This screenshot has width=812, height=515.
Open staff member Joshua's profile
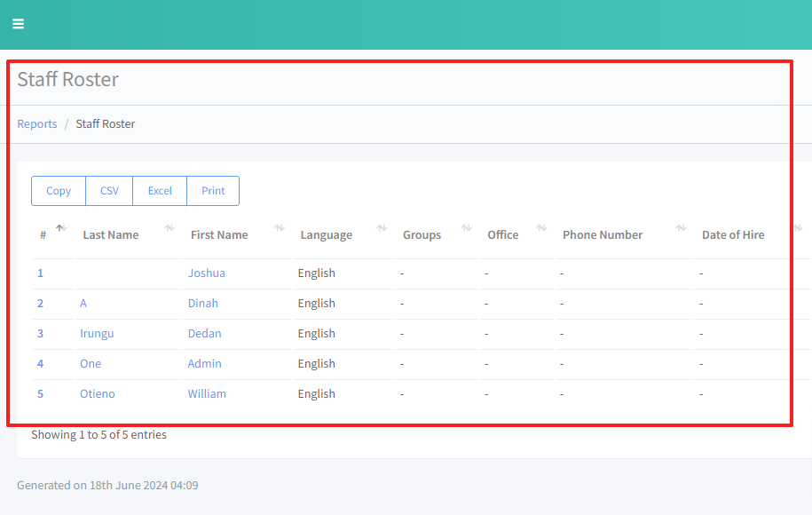tap(206, 273)
